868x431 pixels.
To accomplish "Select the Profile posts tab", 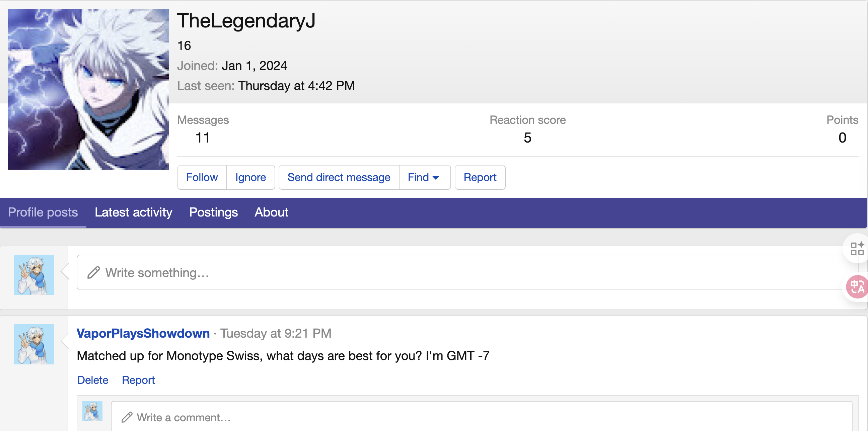I will coord(43,212).
